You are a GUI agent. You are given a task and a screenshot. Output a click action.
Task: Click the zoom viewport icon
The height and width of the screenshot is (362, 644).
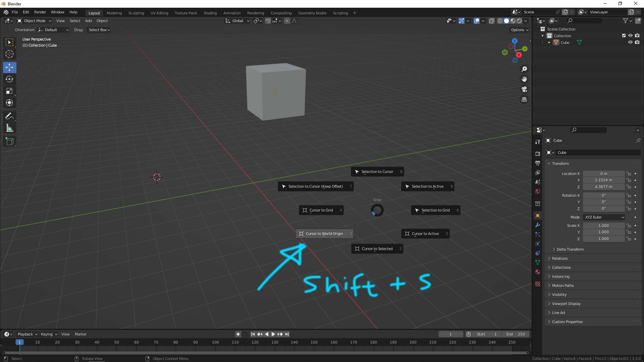524,69
